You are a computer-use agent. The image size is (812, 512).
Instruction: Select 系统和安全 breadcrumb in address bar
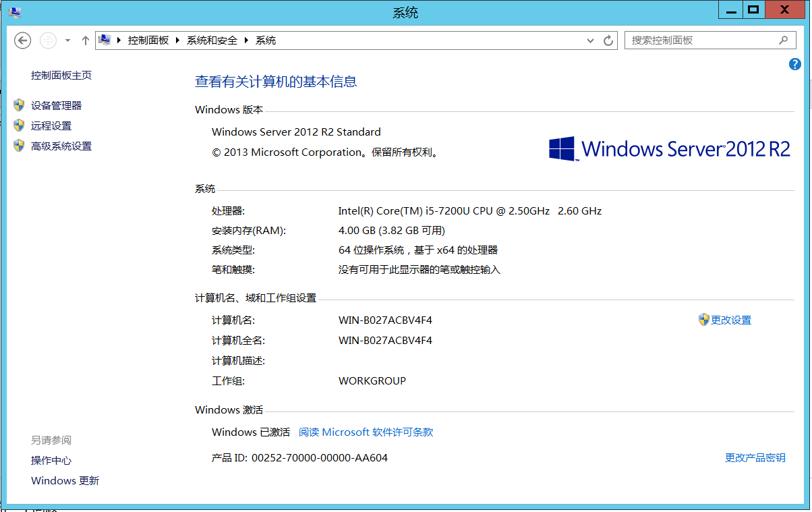pyautogui.click(x=212, y=40)
